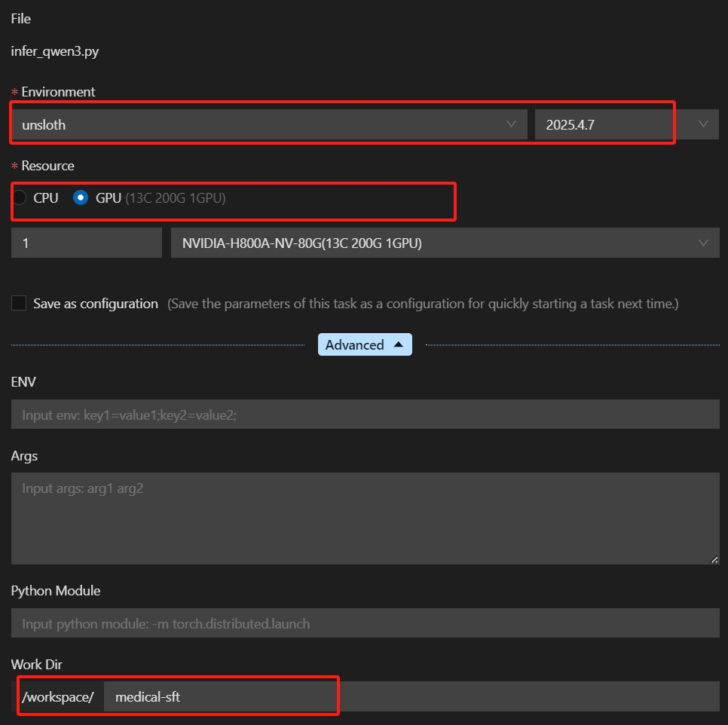
Task: Click the Work Dir label
Action: [36, 664]
